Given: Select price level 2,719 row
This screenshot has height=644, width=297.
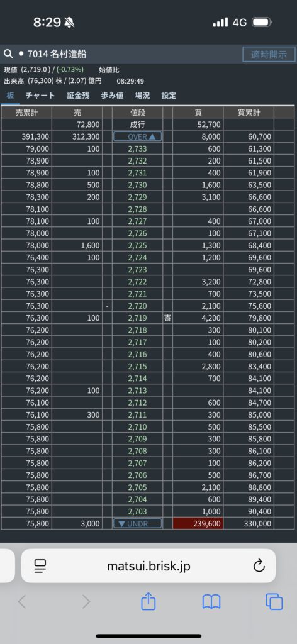Looking at the screenshot, I should pos(148,318).
